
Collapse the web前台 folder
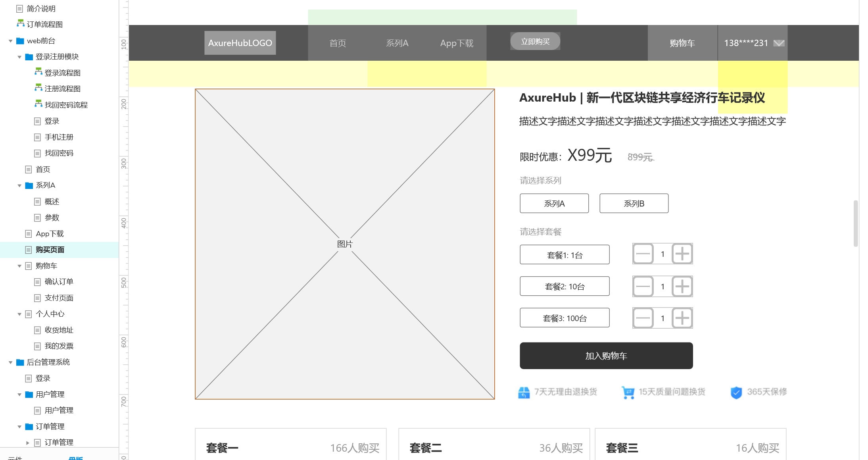tap(11, 41)
